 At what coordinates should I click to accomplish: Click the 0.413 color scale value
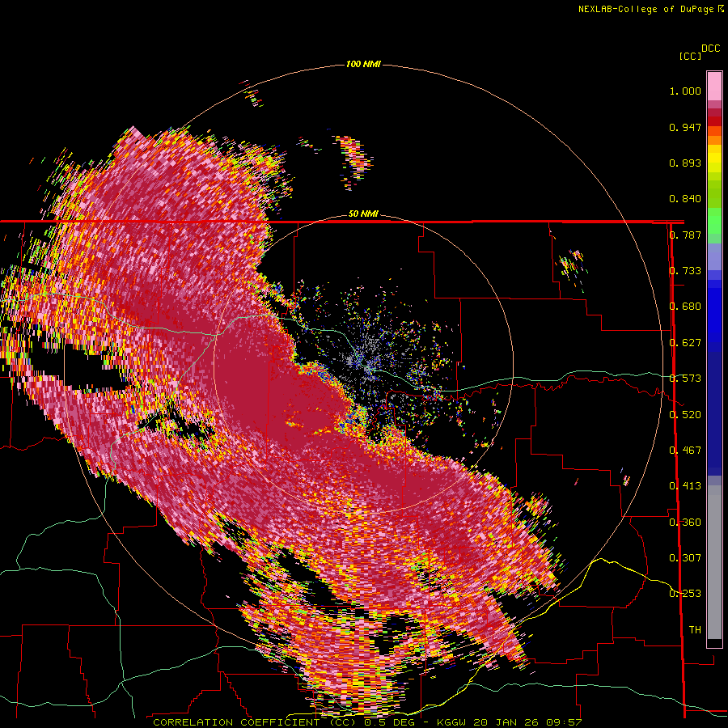685,486
